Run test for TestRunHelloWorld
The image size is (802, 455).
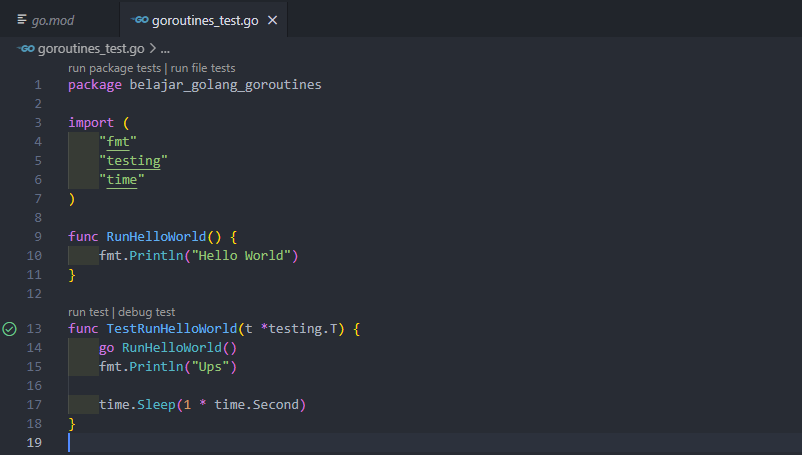coord(88,312)
